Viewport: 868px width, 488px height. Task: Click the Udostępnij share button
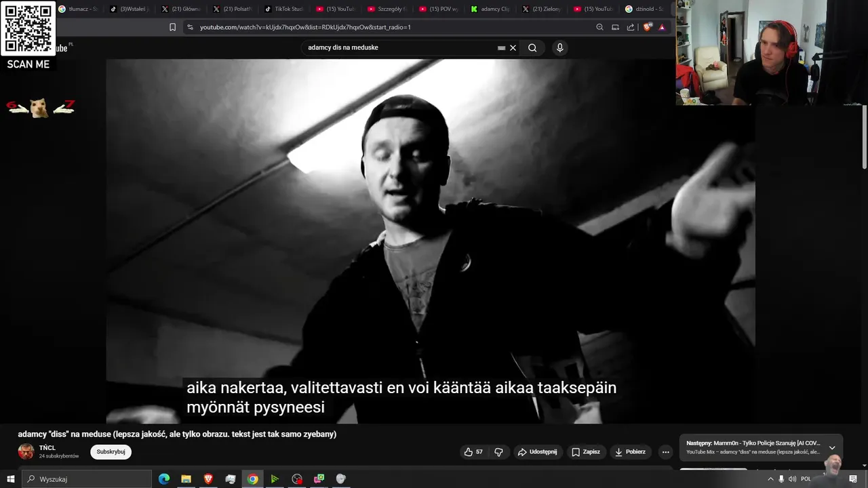click(x=537, y=452)
